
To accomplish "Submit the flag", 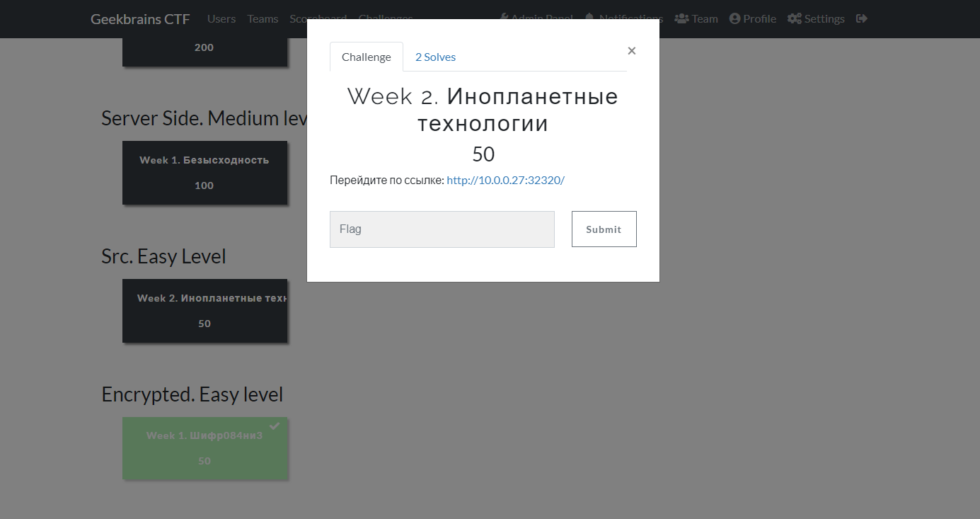I will (604, 229).
